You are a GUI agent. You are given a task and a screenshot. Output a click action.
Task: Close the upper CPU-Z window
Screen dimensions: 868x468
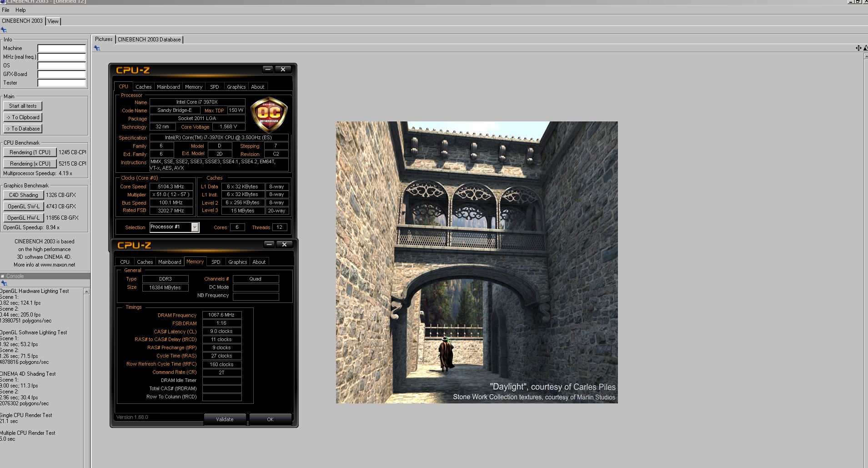coord(283,69)
